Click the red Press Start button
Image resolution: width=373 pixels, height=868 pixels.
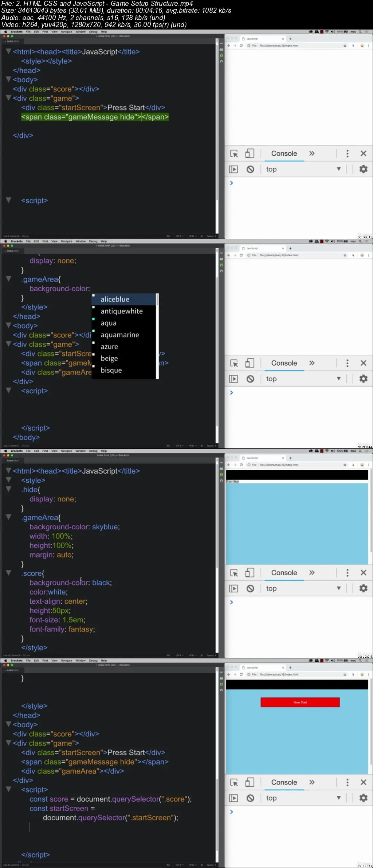300,702
